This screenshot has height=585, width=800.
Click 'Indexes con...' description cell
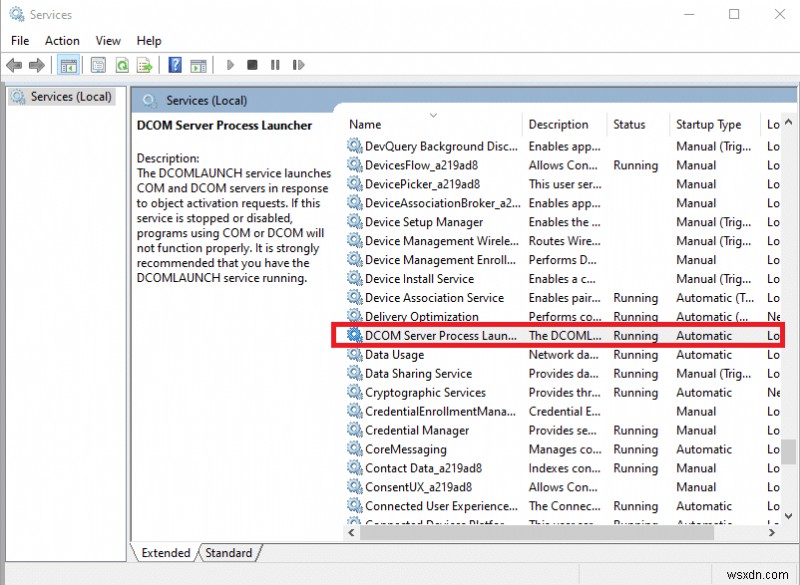point(564,468)
